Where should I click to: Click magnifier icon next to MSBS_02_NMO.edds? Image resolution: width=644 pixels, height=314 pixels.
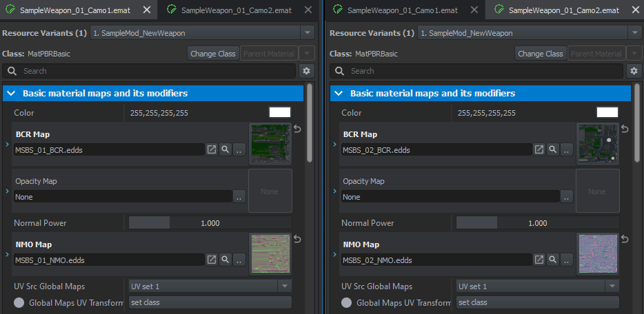coord(552,260)
